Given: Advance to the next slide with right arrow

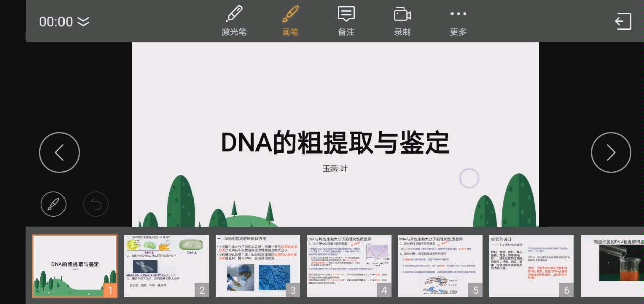Looking at the screenshot, I should 611,152.
